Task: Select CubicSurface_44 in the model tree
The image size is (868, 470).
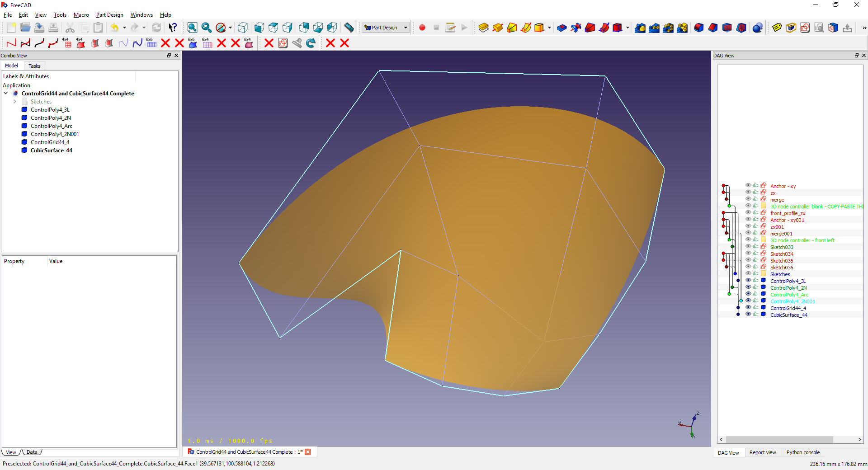Action: coord(51,150)
